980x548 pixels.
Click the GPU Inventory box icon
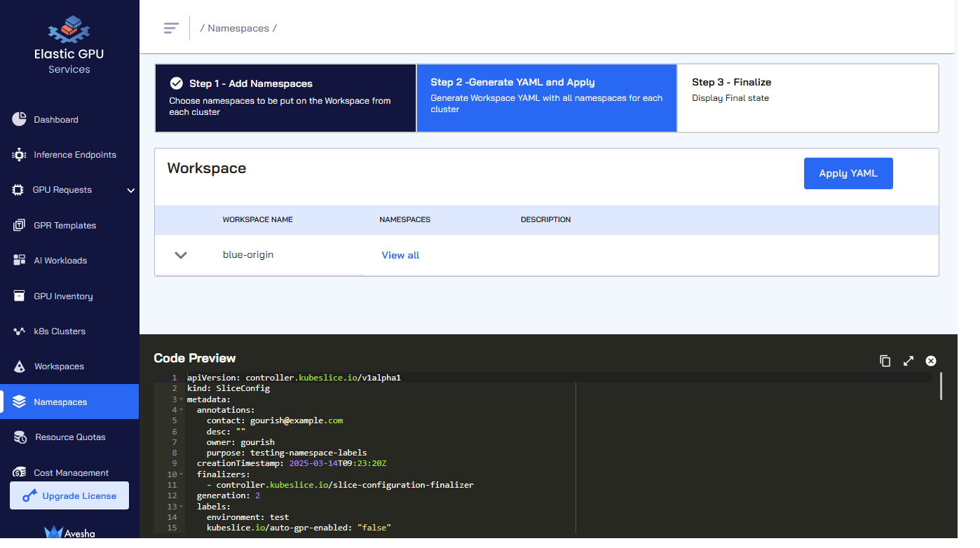point(20,296)
